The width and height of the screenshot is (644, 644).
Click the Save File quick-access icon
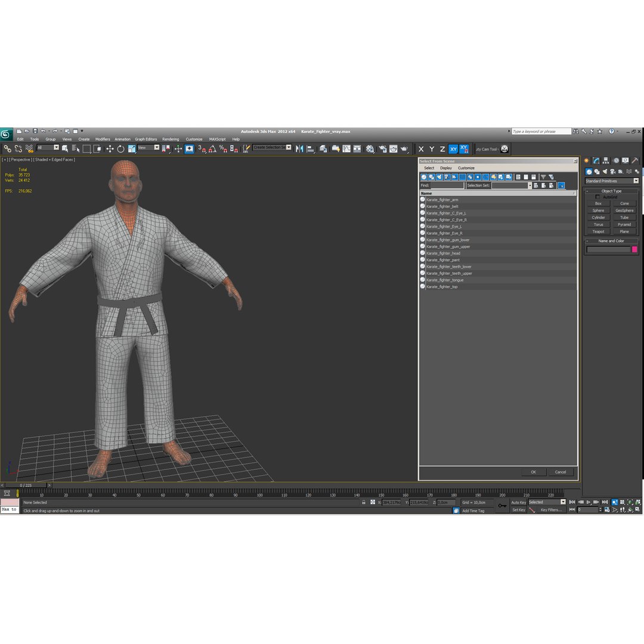tap(35, 131)
